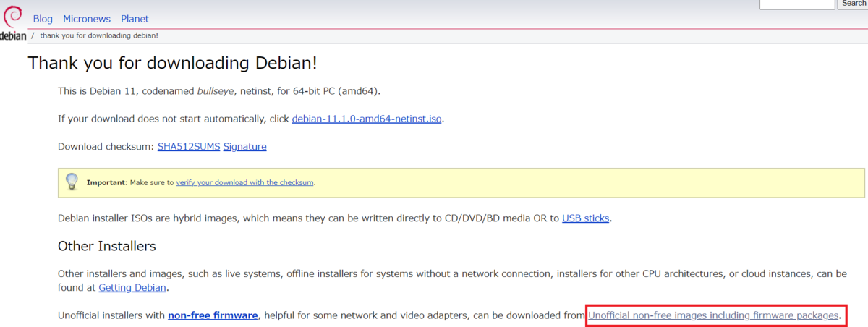Open the Blog menu link
The width and height of the screenshot is (868, 327).
point(43,19)
